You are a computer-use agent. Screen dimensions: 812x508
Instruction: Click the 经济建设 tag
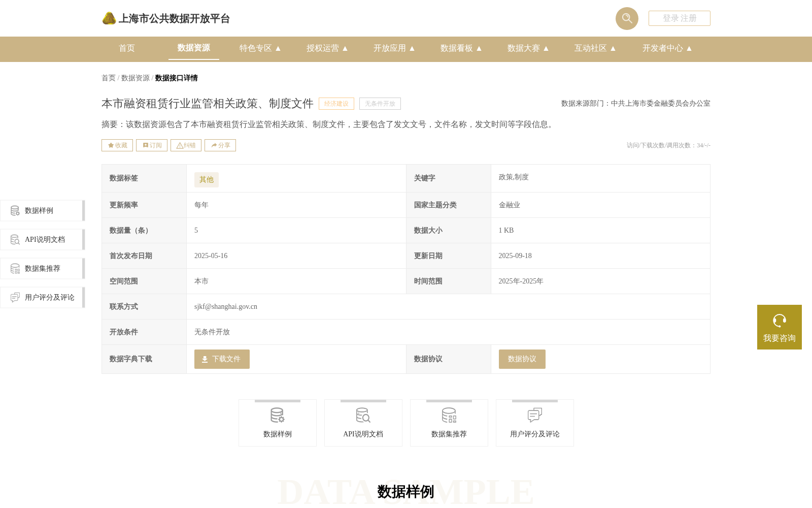(336, 104)
